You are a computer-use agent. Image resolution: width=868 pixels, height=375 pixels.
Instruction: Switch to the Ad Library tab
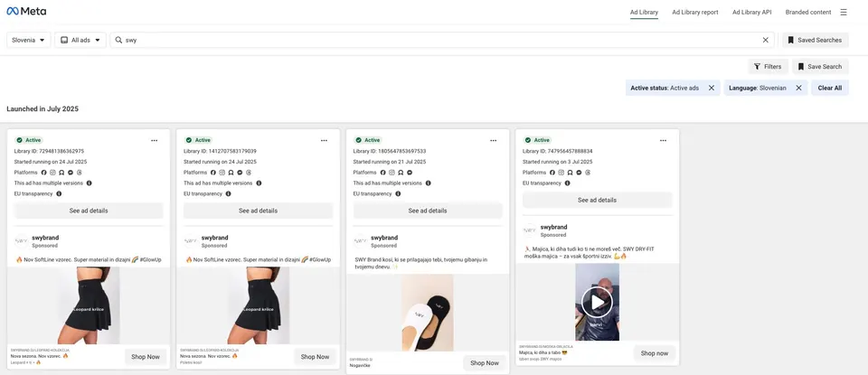click(x=644, y=12)
